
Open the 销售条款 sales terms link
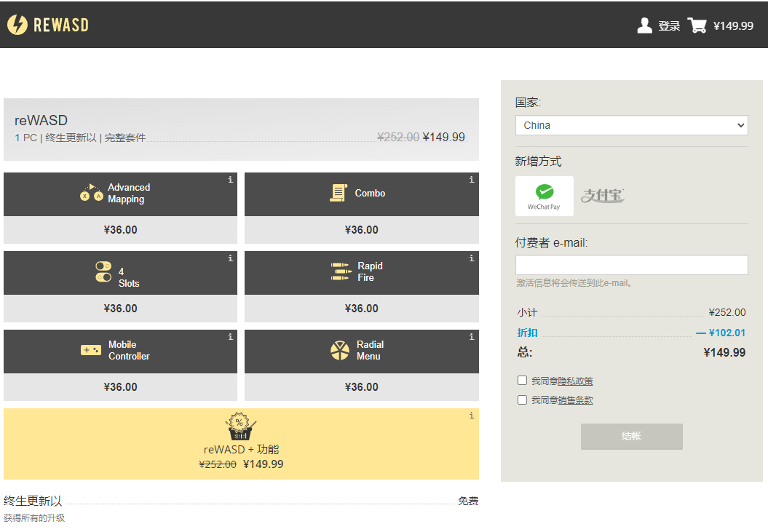pos(575,400)
